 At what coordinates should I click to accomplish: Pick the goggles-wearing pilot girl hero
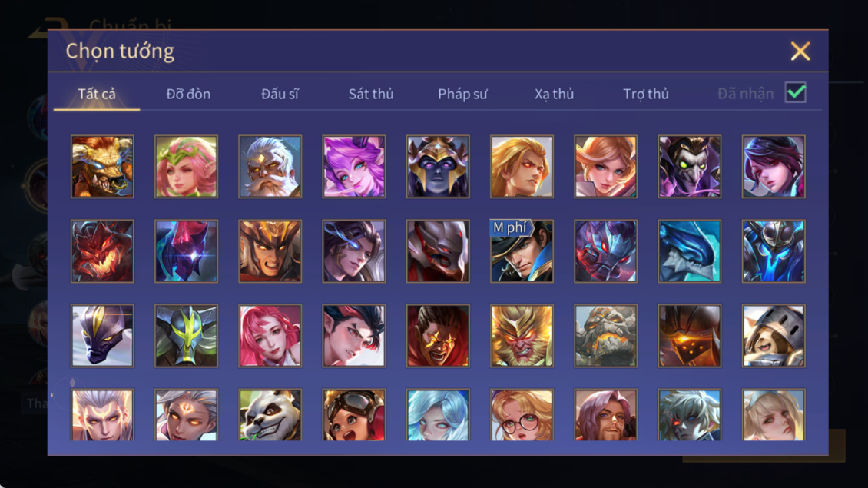click(354, 415)
